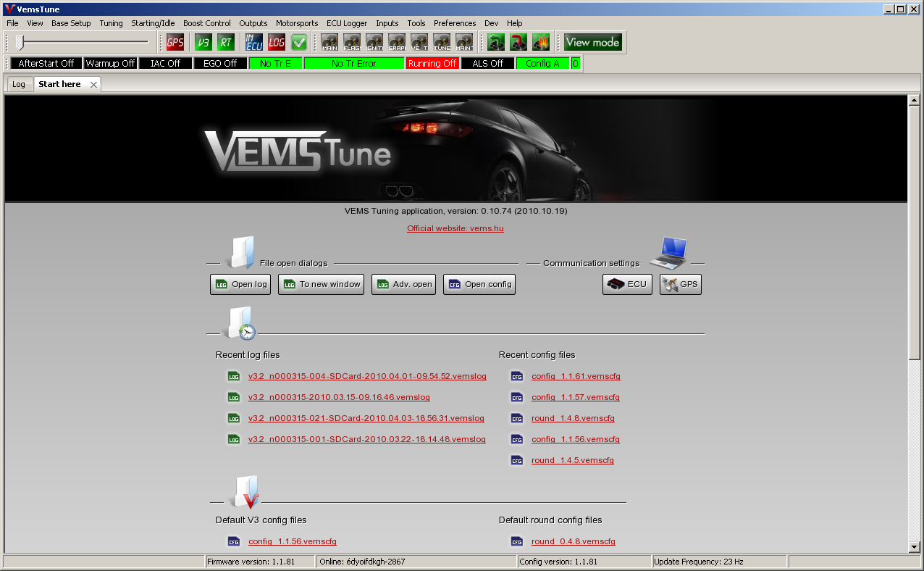Click the Running Off status indicator
The width and height of the screenshot is (924, 571).
click(432, 64)
